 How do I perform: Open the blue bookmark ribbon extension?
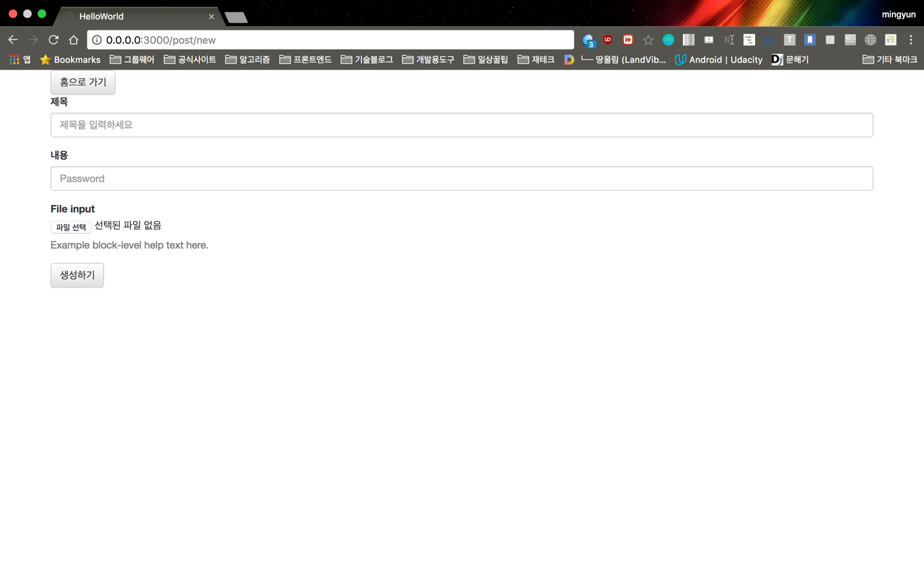(810, 40)
